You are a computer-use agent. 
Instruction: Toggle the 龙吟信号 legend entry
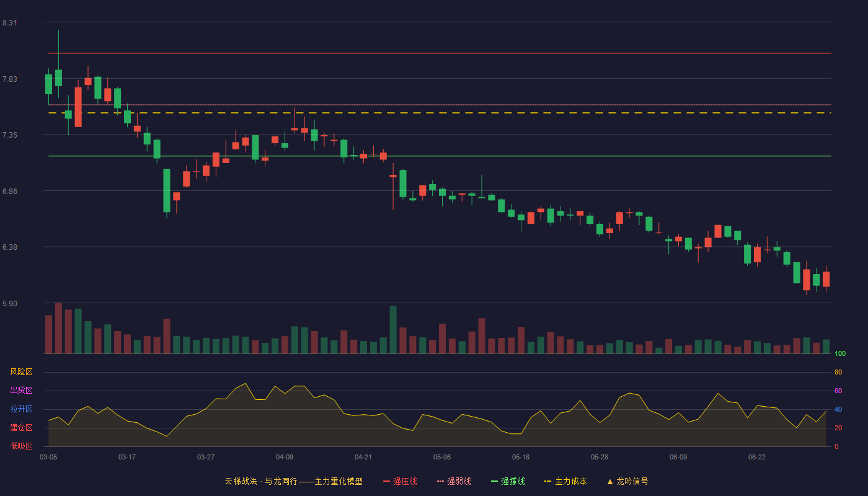point(627,481)
